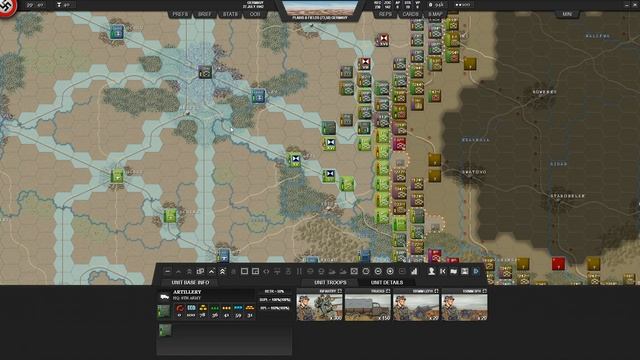Select the blue unit counter in the far northwest
Screen dimensions: 640x360
tap(117, 32)
